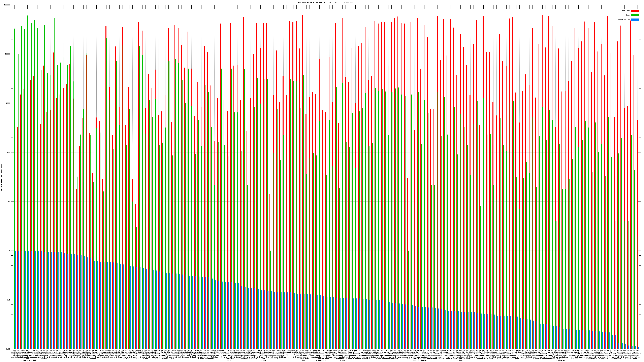This screenshot has width=644, height=362.
Task: Click the 0.1 y-axis tick label
Action: click(x=8, y=300)
